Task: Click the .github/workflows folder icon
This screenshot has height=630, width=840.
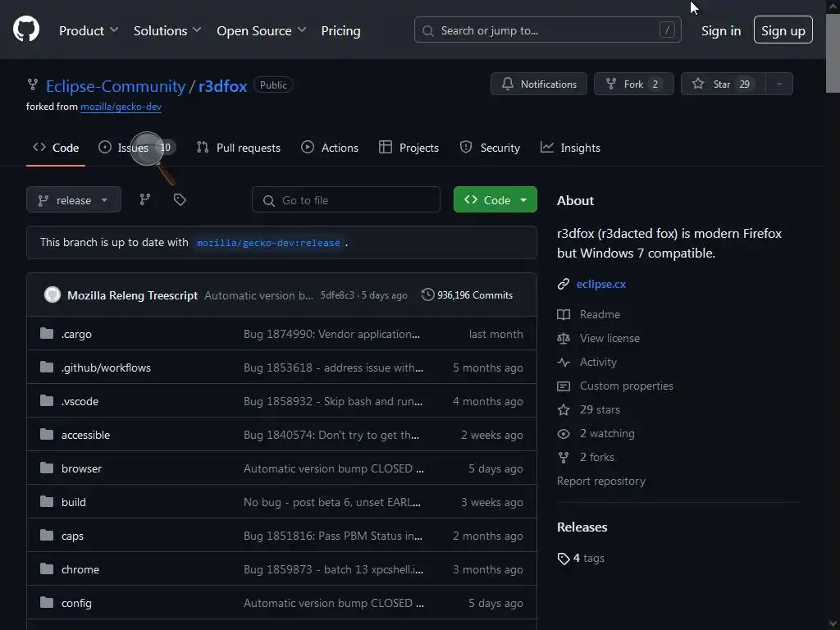Action: pyautogui.click(x=47, y=367)
